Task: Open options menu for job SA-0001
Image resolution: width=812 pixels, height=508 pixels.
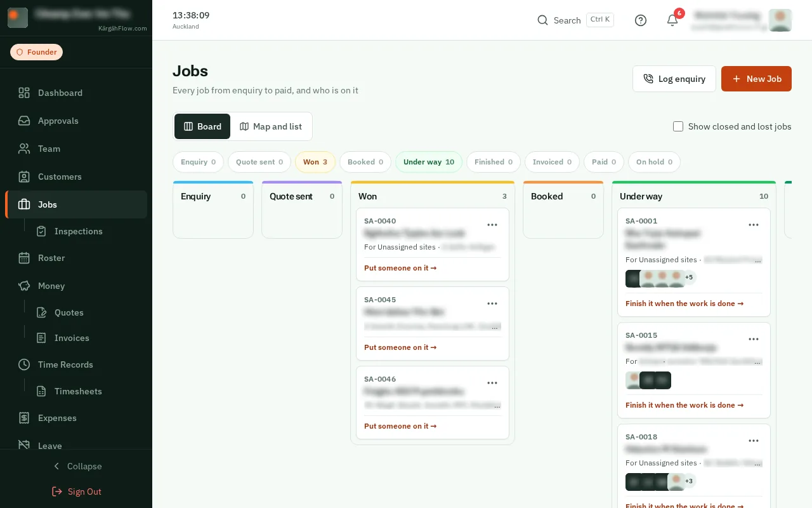Action: point(754,225)
